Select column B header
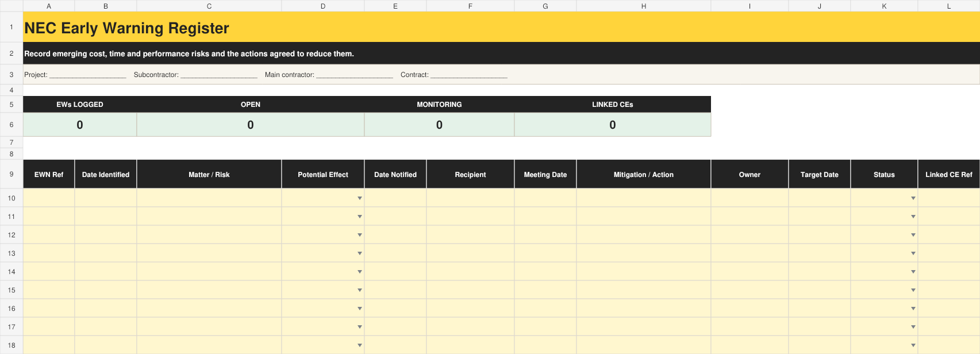The height and width of the screenshot is (354, 980). coord(106,6)
